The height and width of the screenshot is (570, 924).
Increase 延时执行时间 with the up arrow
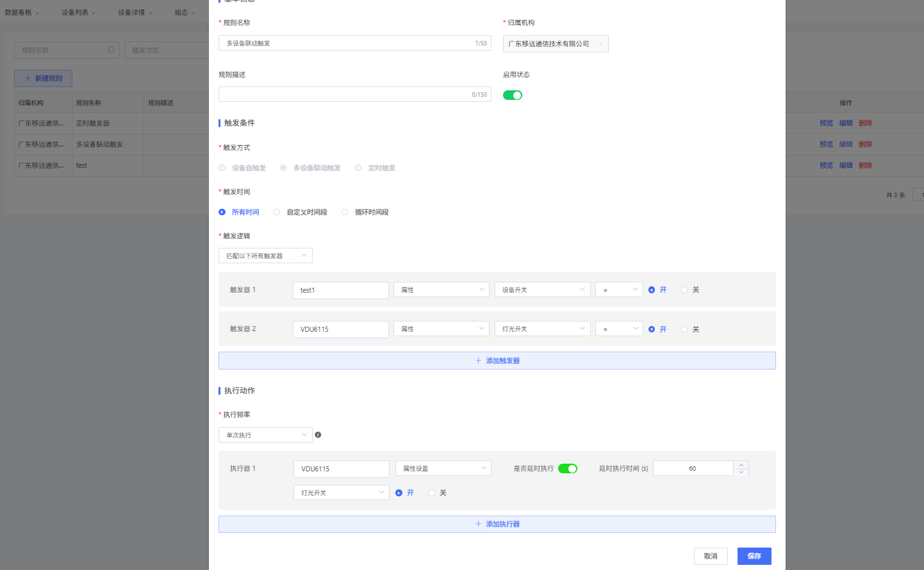click(741, 465)
